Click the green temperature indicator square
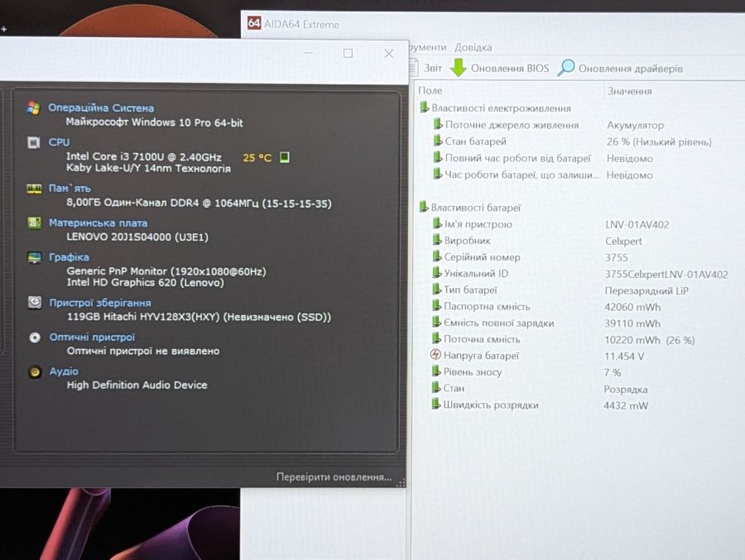Screen dimensions: 745x560 [284, 156]
